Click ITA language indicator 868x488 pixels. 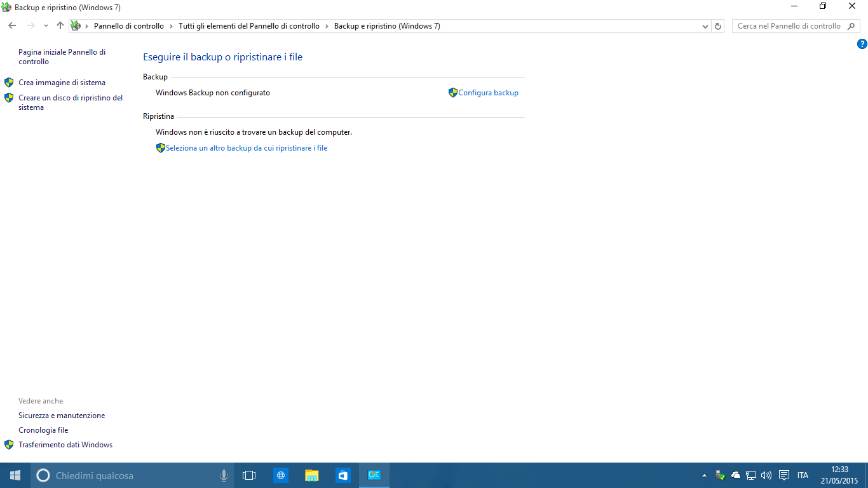803,475
